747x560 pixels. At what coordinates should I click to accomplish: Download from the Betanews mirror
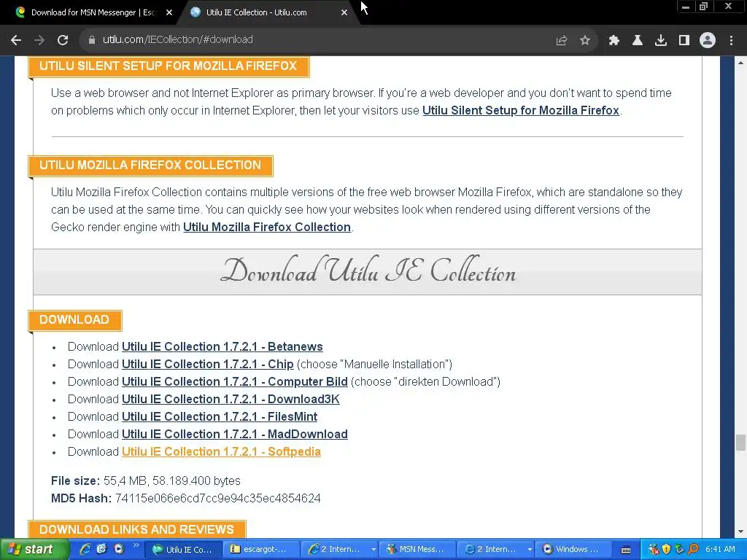pos(222,346)
